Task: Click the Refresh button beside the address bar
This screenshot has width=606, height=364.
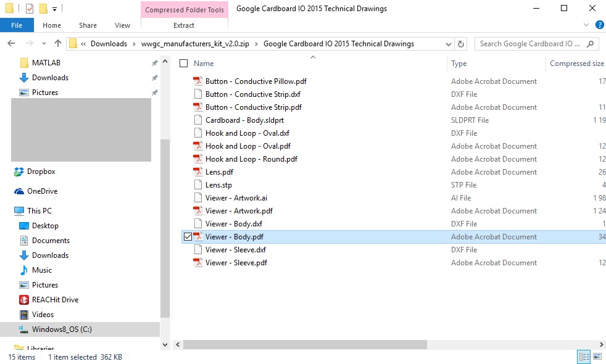Action: [460, 44]
